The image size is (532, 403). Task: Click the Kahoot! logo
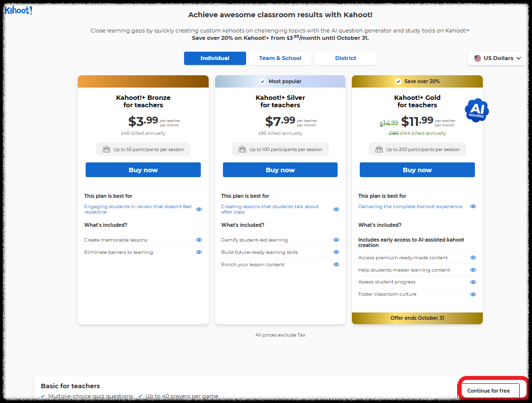[x=18, y=10]
